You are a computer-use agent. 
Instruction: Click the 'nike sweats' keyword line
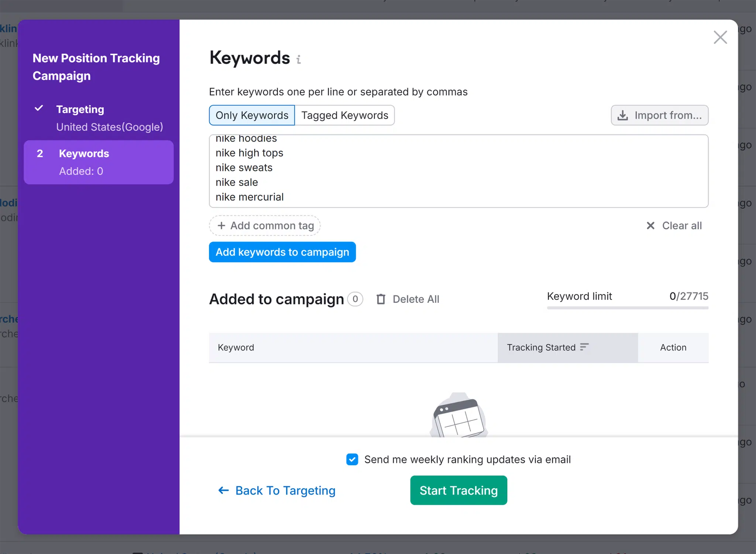click(244, 168)
